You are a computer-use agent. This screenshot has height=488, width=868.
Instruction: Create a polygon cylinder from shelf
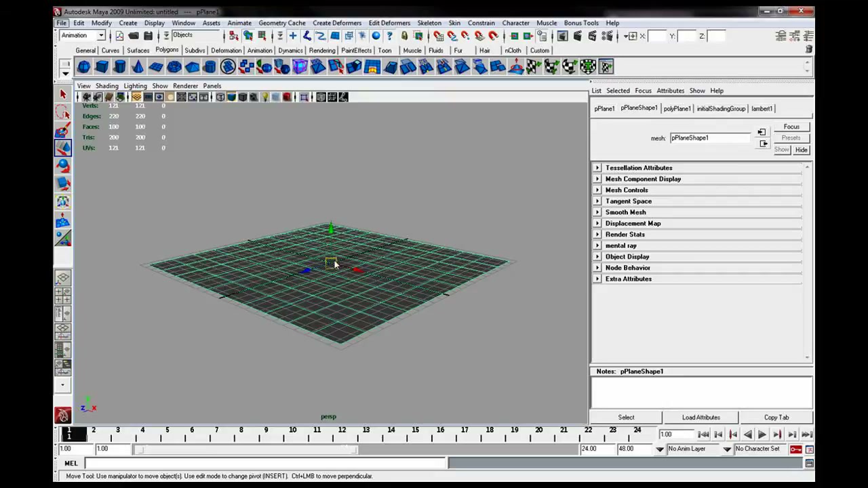(119, 66)
